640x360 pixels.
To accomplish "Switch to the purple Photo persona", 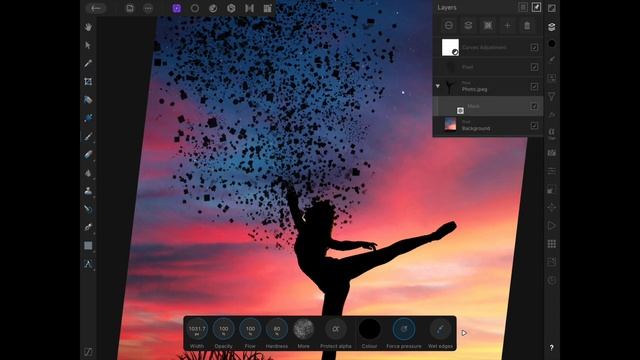I will point(177,8).
